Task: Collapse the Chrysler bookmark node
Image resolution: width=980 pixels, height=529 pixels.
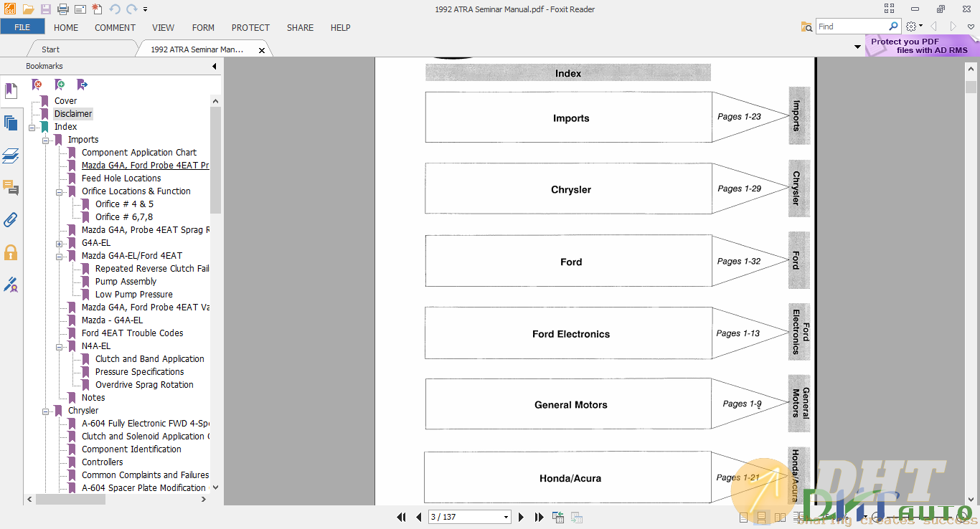Action: [x=45, y=411]
